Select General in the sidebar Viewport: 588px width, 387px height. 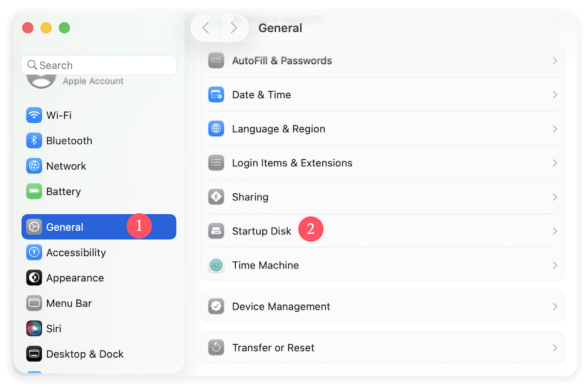(65, 227)
